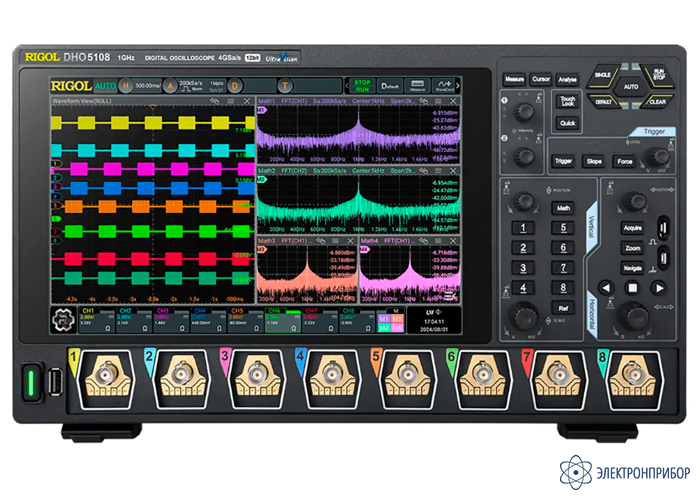Tap the navigate right arrow key
This screenshot has height=500, width=700.
coord(659,288)
